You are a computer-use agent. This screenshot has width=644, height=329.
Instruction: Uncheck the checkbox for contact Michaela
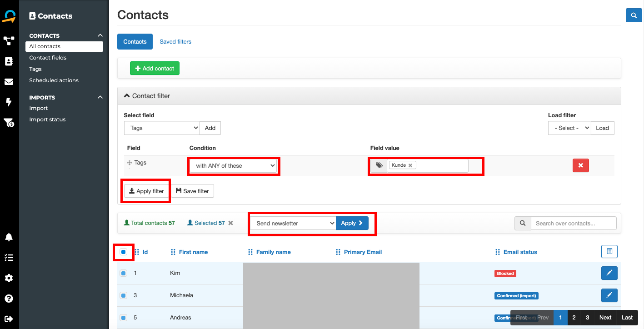point(123,295)
